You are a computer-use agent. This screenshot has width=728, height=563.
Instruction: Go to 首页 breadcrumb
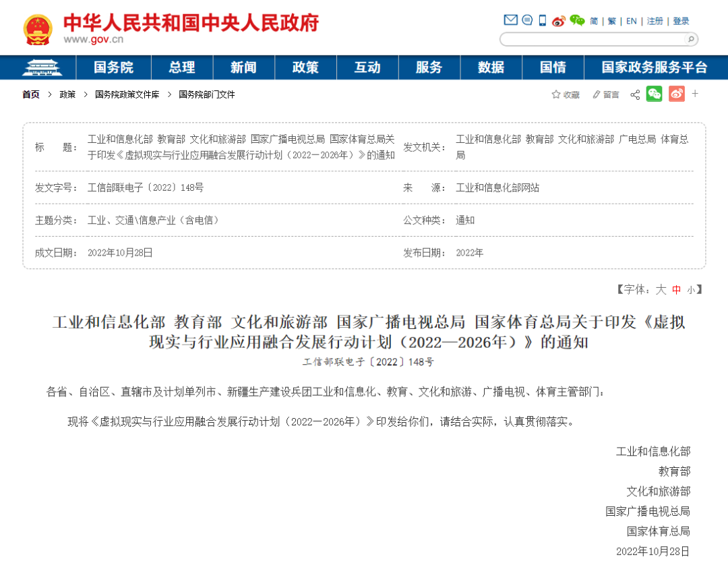[31, 95]
